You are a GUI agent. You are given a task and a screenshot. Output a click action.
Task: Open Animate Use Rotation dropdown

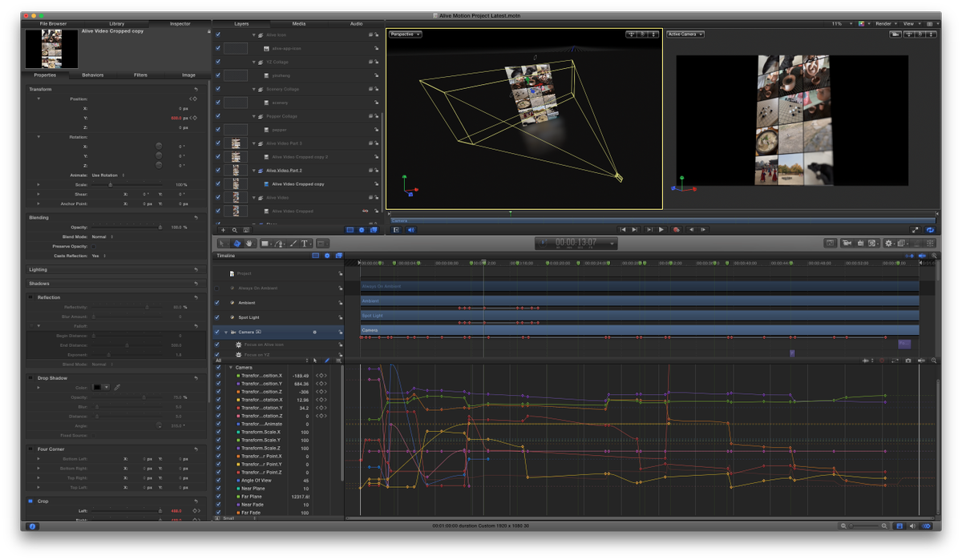(x=108, y=175)
